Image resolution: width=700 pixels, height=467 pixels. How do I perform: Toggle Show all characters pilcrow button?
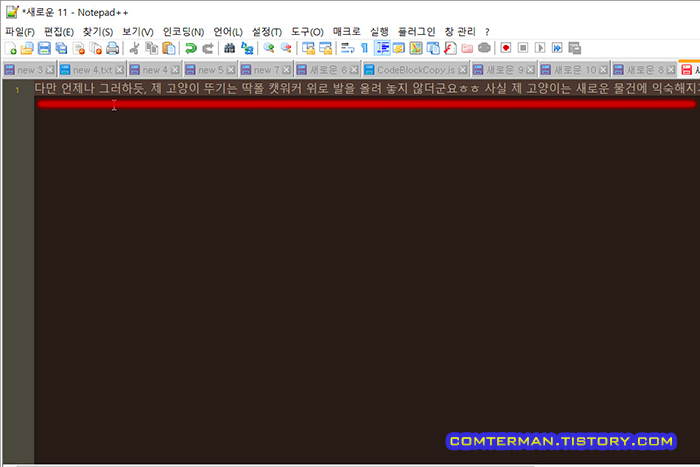364,48
